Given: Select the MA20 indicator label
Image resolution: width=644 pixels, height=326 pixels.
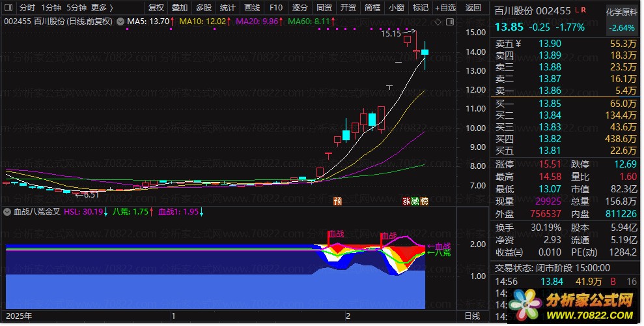Looking at the screenshot, I should coord(259,21).
